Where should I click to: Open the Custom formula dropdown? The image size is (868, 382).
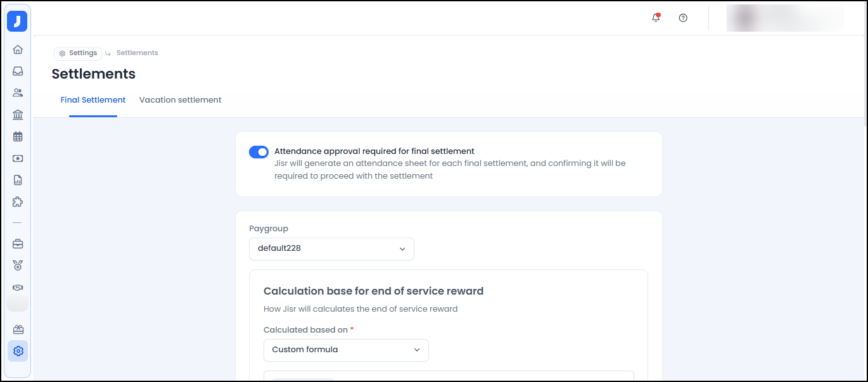(x=346, y=350)
